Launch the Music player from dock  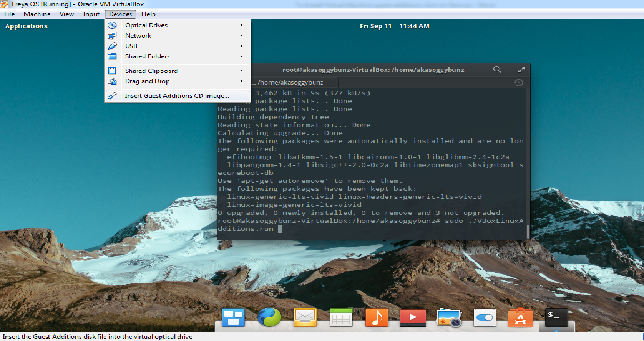pyautogui.click(x=377, y=318)
